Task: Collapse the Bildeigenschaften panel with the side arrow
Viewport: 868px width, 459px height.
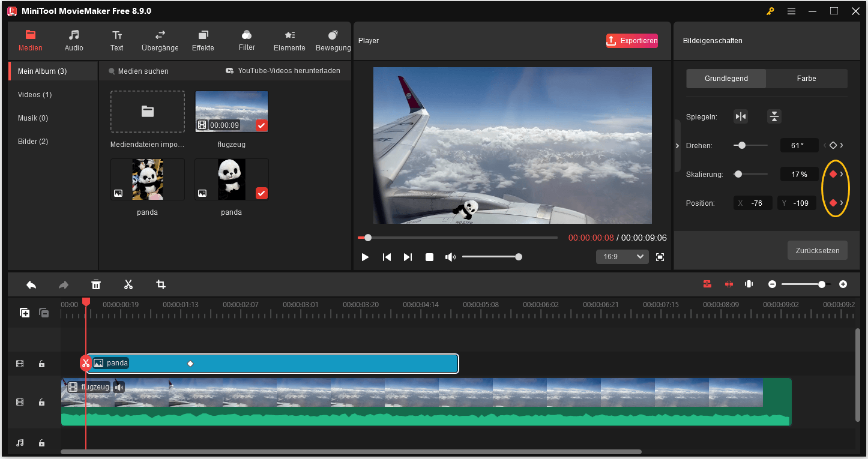Action: tap(677, 146)
